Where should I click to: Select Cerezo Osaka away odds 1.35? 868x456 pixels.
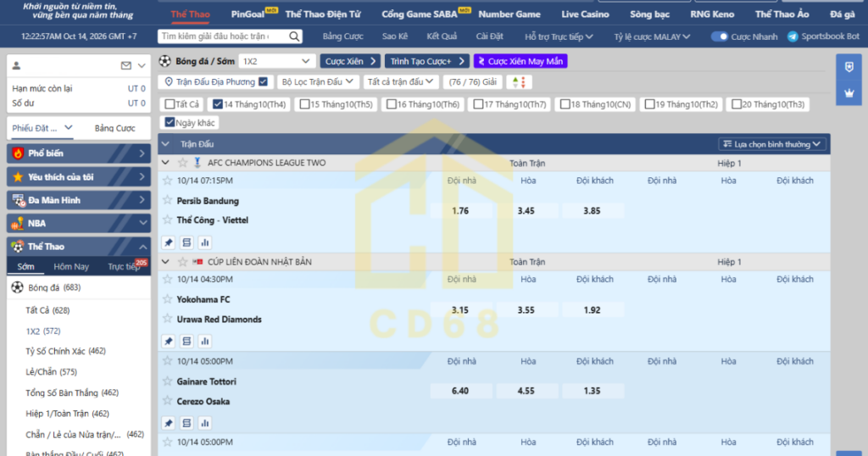[593, 391]
